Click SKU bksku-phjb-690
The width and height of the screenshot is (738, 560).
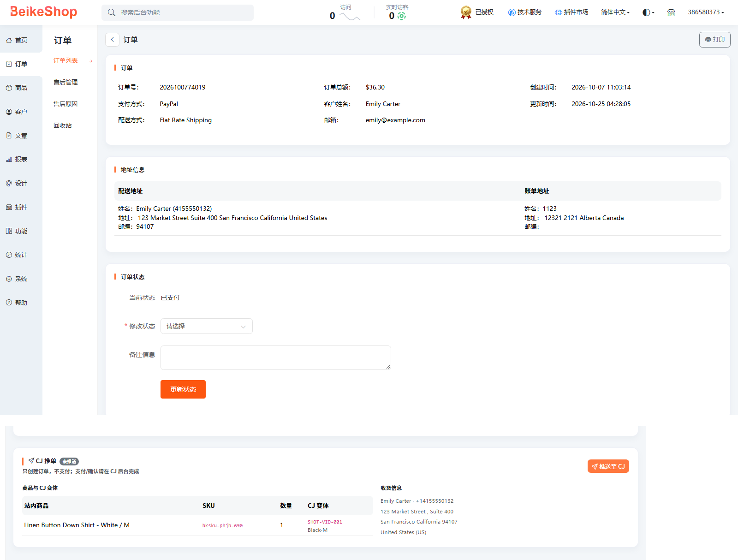point(222,525)
